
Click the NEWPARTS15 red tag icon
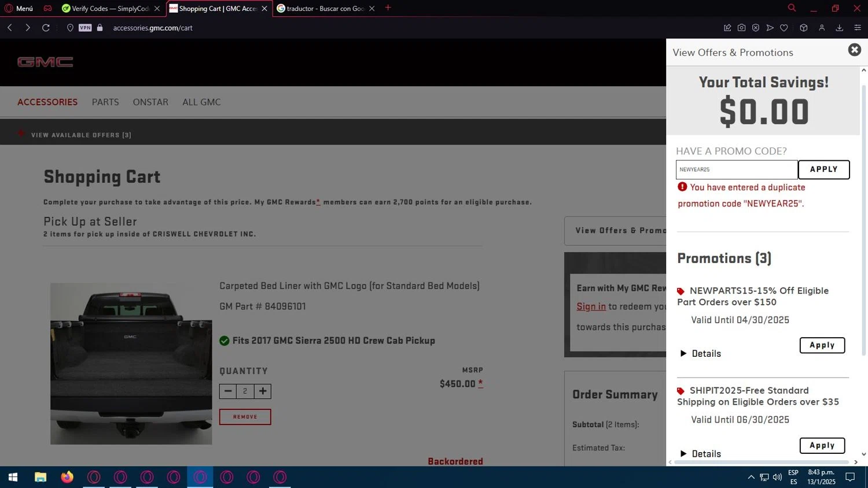(x=681, y=291)
